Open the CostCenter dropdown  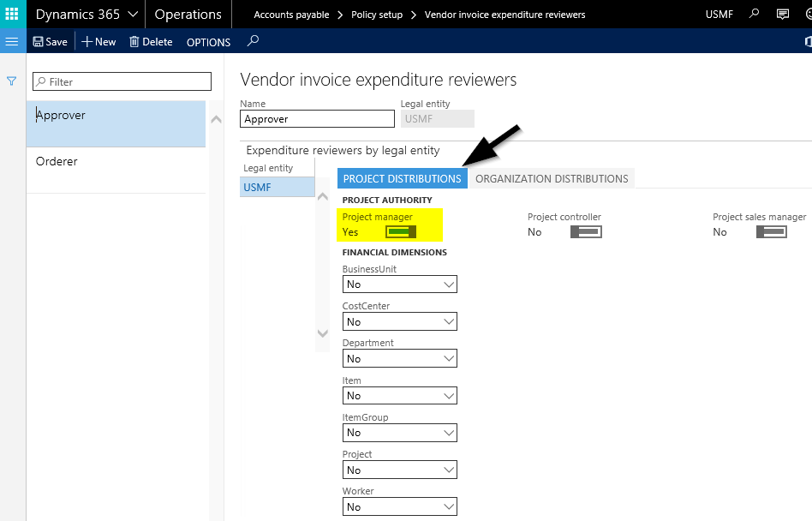(x=399, y=321)
